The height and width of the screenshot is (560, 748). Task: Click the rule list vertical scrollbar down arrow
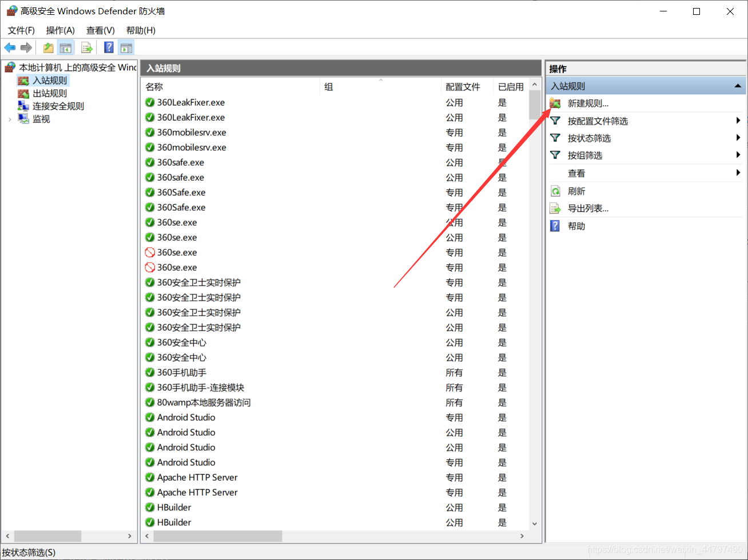click(535, 523)
